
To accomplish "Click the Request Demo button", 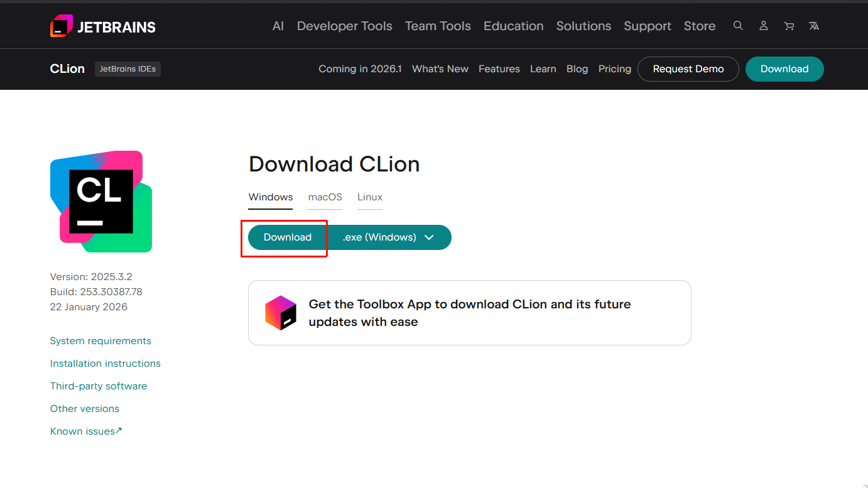I will click(x=688, y=69).
